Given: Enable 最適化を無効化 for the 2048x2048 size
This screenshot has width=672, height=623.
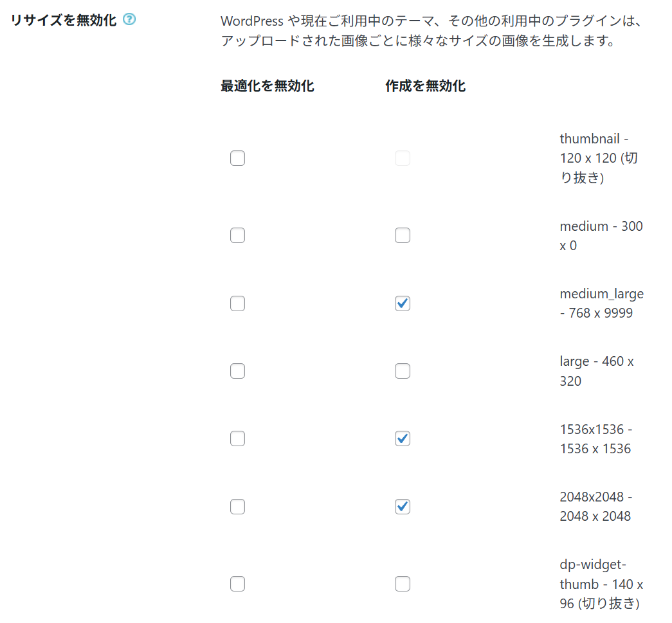Looking at the screenshot, I should coord(237,507).
